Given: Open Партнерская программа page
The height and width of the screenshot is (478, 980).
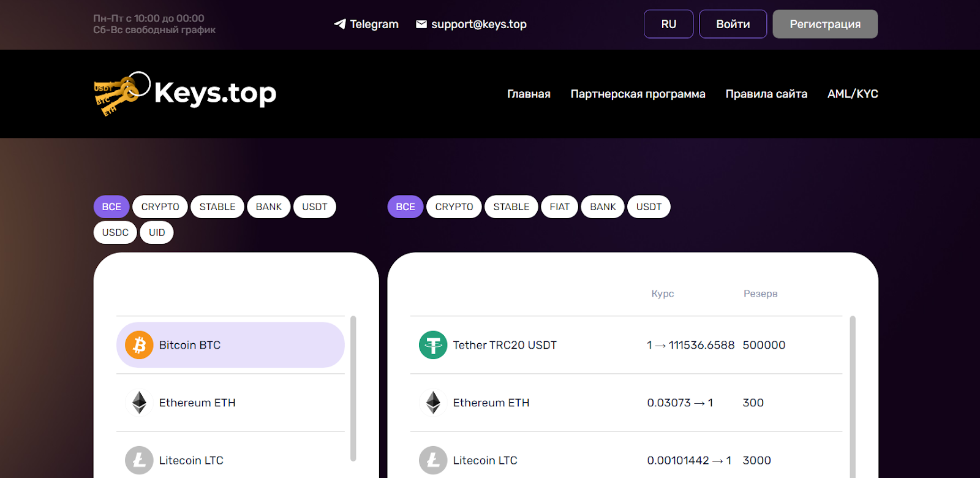Looking at the screenshot, I should point(638,94).
